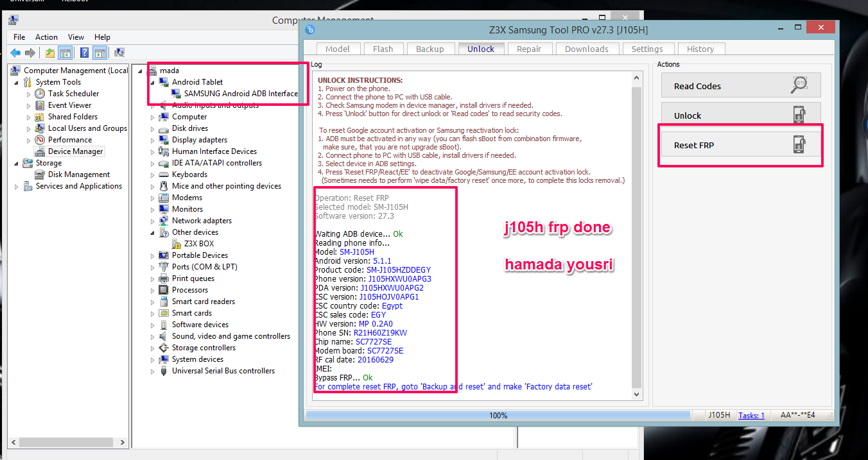Open the blue question mark Help icon

click(x=85, y=53)
